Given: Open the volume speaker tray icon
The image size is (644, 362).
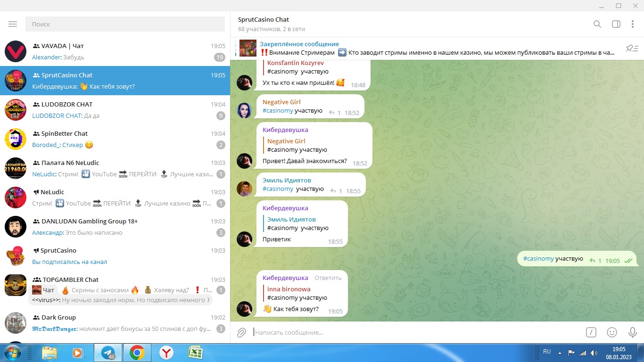Looking at the screenshot, I should point(594,353).
